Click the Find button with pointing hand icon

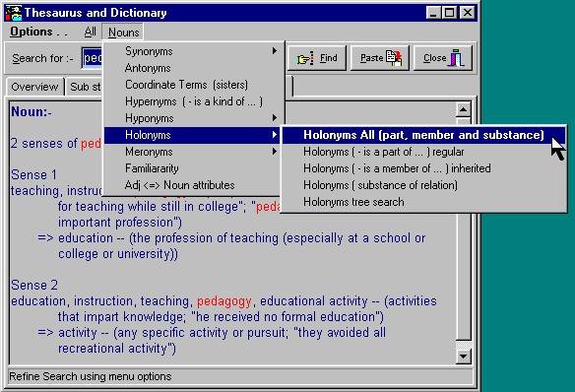pos(317,58)
